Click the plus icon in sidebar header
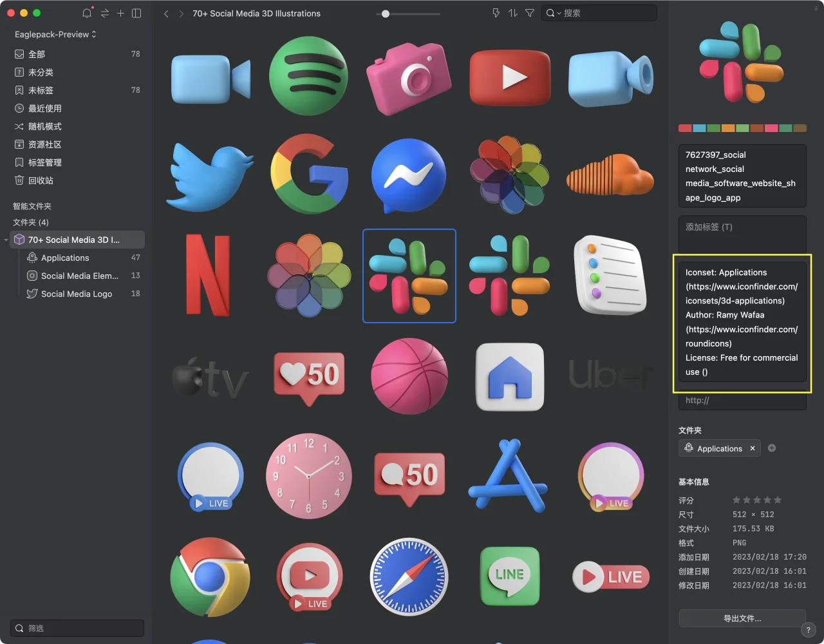Image resolution: width=824 pixels, height=644 pixels. pos(120,13)
